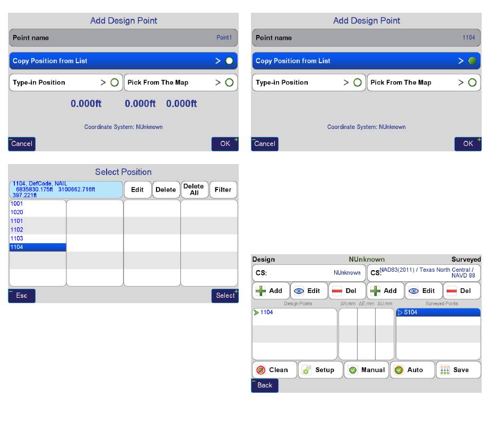Open Copy Position from List in Point1 dialog
Screen dimensions: 504x448
pyautogui.click(x=123, y=61)
